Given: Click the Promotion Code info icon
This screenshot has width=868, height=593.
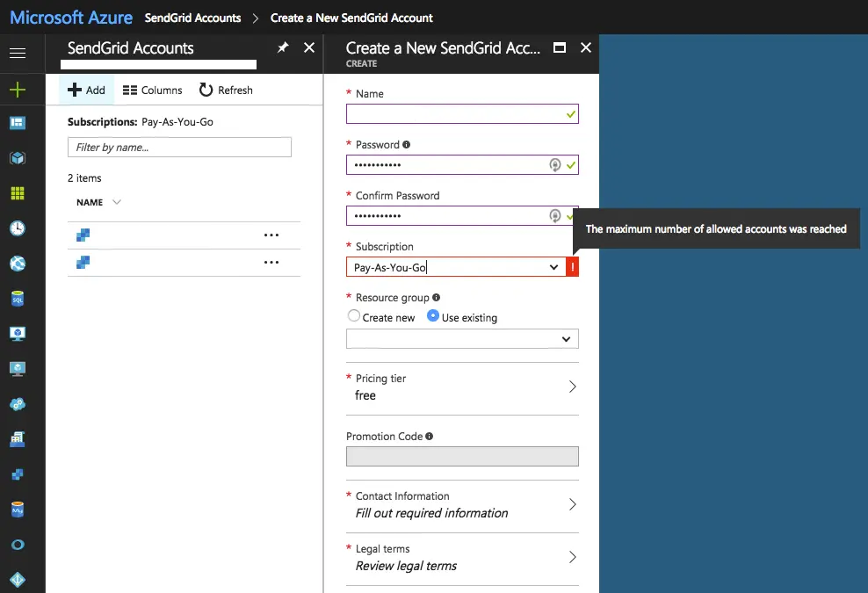Looking at the screenshot, I should (429, 437).
